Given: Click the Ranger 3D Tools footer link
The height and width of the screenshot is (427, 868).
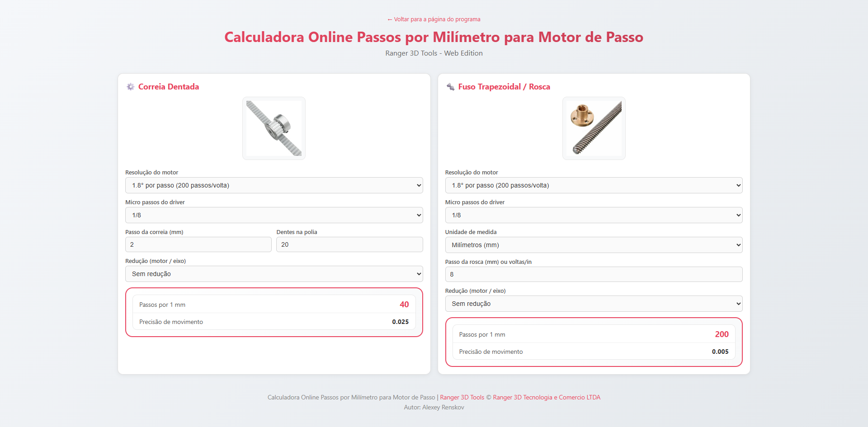Looking at the screenshot, I should (462, 397).
